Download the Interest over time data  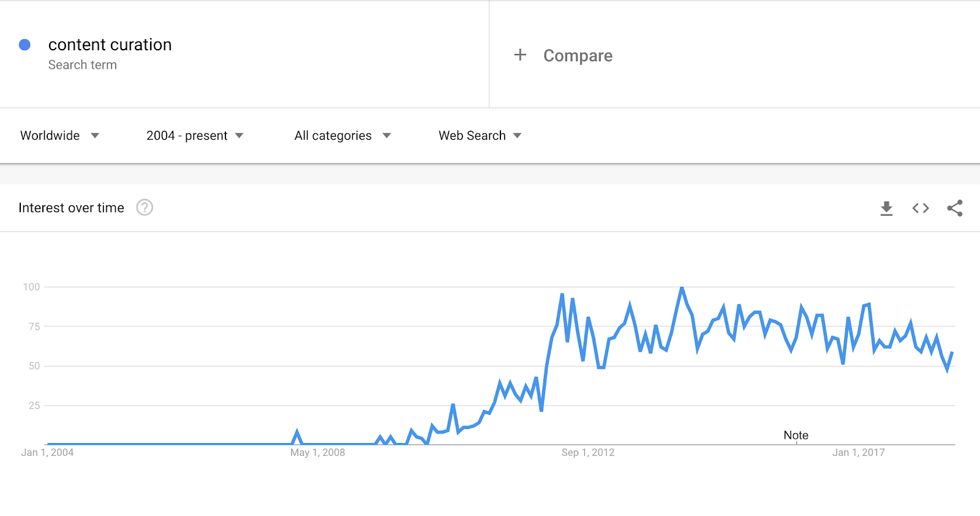click(x=886, y=208)
